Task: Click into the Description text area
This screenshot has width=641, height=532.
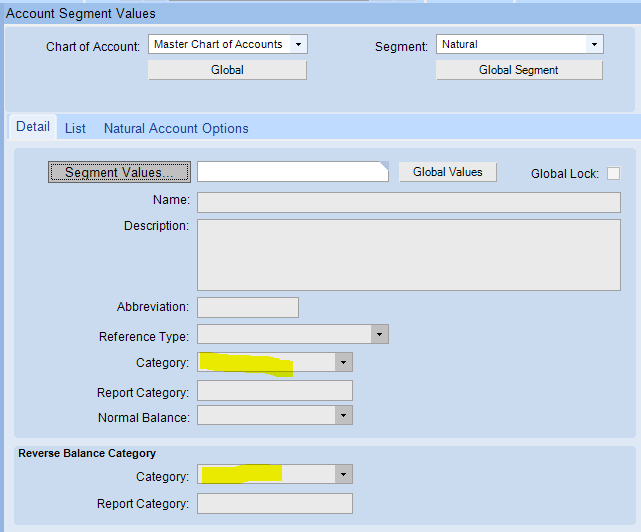Action: click(409, 255)
